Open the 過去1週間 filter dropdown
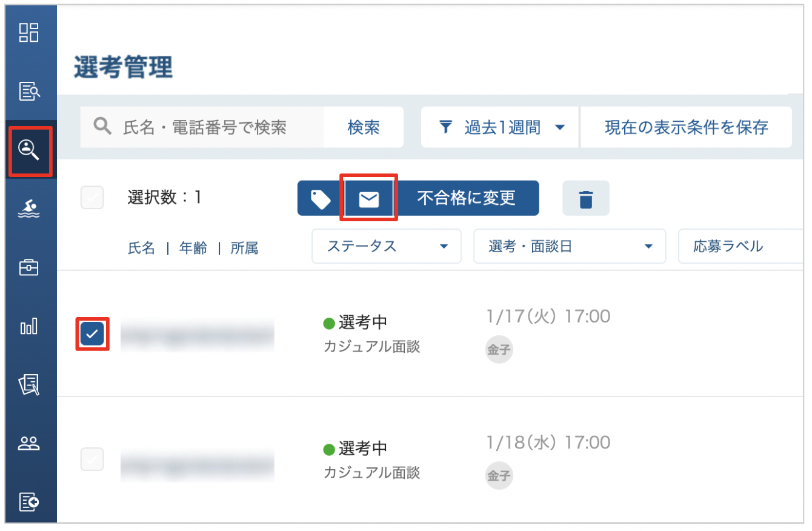The image size is (812, 531). point(500,127)
